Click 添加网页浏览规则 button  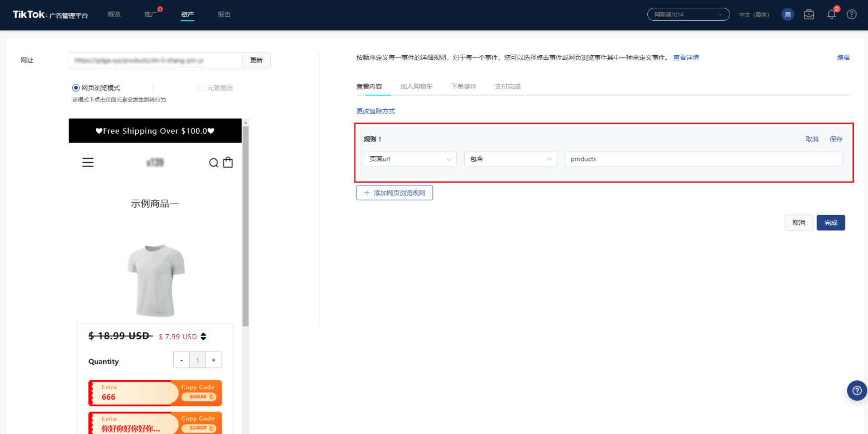click(394, 193)
